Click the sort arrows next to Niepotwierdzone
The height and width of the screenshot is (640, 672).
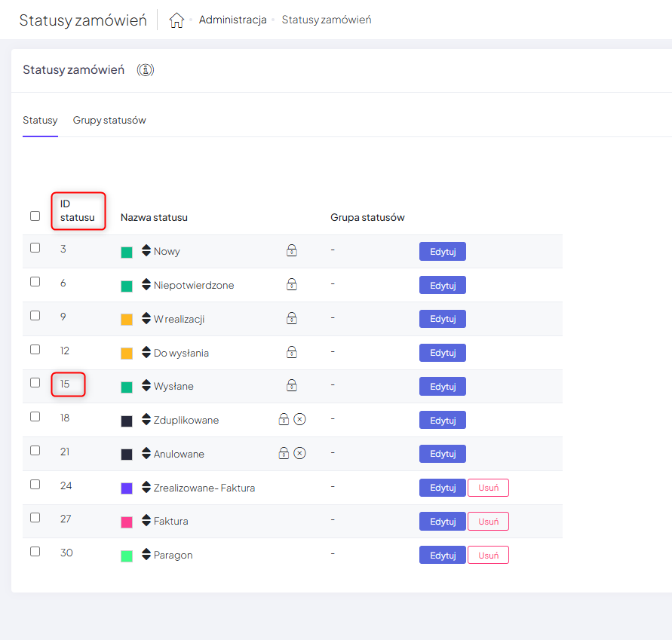point(146,285)
